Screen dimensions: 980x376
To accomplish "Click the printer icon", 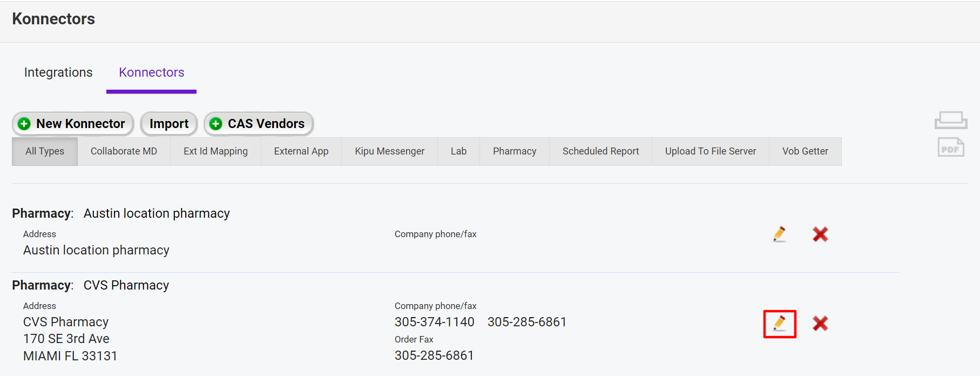I will click(x=950, y=120).
